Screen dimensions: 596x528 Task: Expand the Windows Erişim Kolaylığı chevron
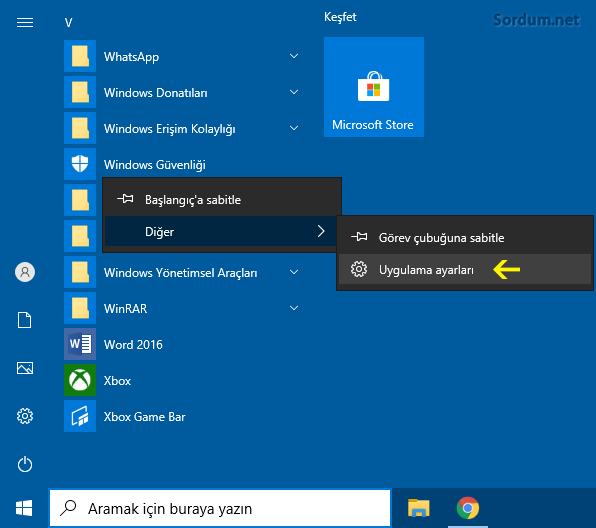click(x=294, y=128)
